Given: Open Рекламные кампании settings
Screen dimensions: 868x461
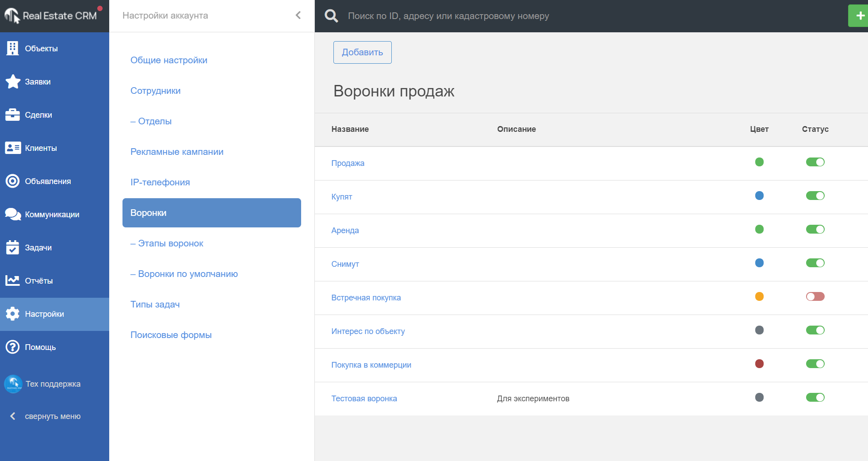Looking at the screenshot, I should click(177, 152).
